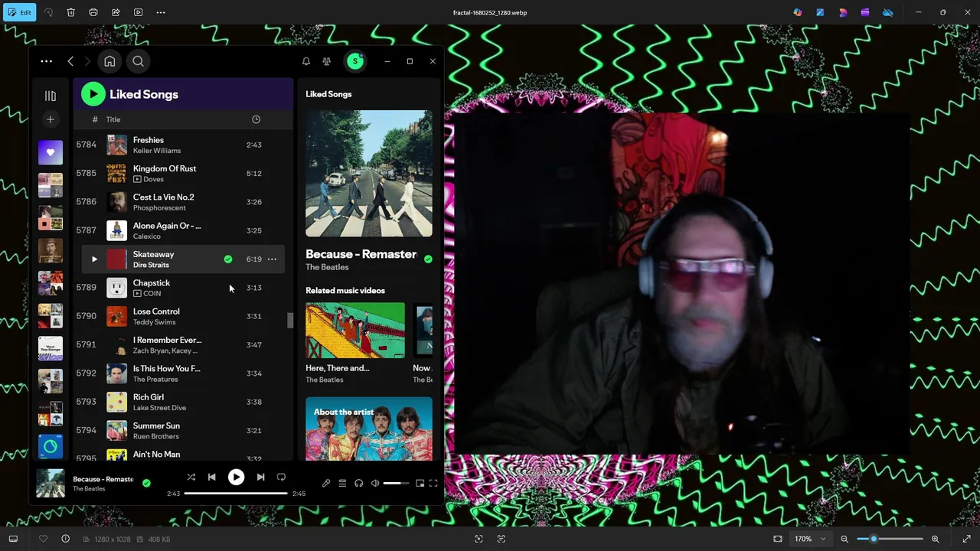Viewport: 980px width, 551px height.
Task: Skip to the next track
Action: [260, 478]
